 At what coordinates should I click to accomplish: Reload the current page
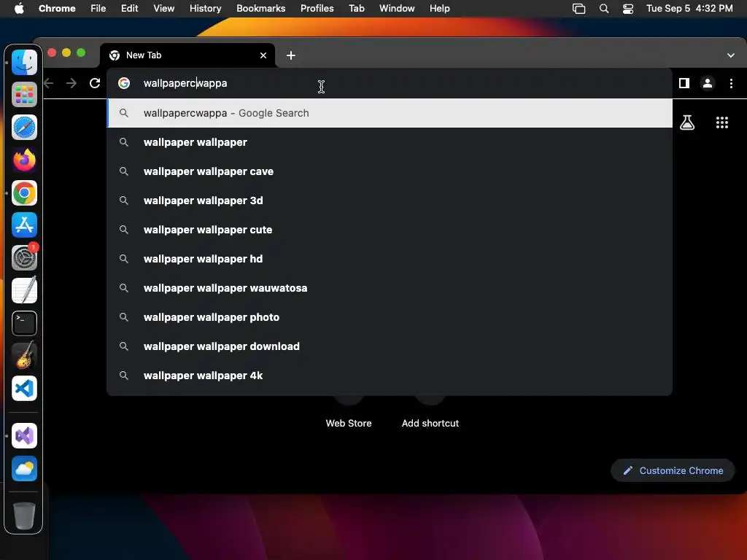[95, 83]
